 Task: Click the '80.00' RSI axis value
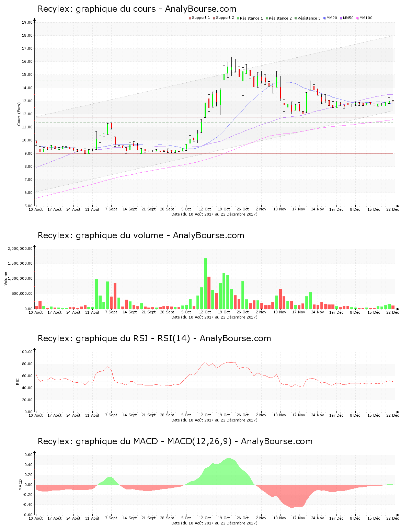(x=27, y=364)
